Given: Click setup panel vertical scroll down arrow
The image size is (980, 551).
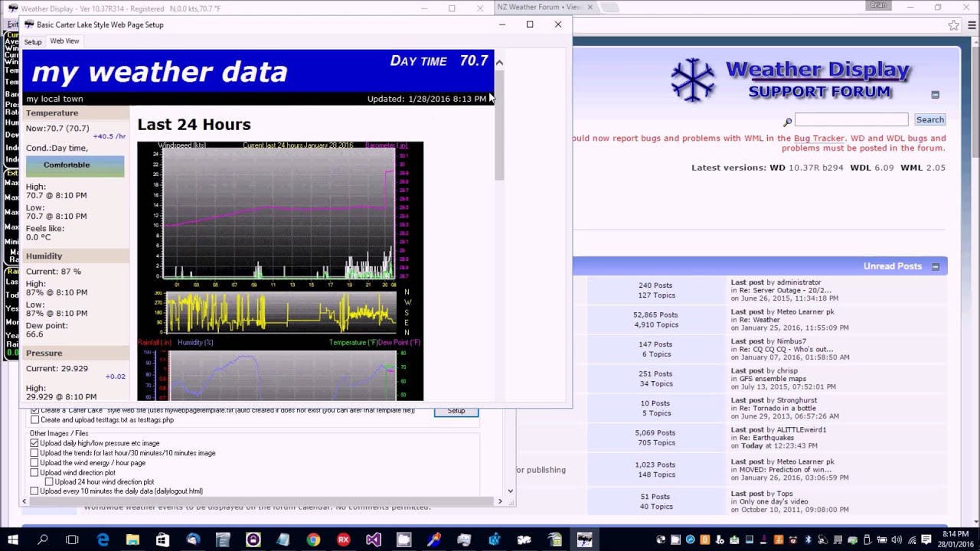Looking at the screenshot, I should click(x=511, y=491).
